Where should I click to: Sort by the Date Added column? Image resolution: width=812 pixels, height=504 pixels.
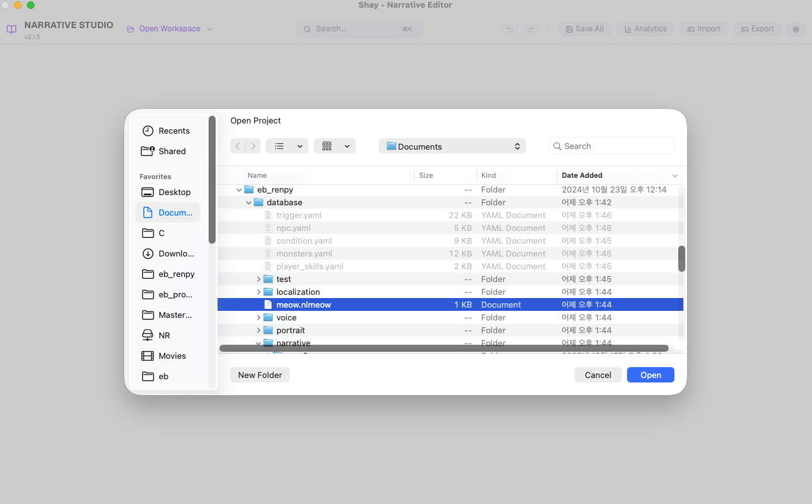pyautogui.click(x=582, y=175)
